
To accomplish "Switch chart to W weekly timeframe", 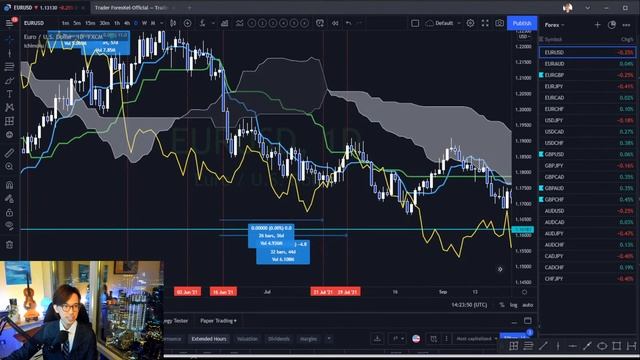I will 144,23.
